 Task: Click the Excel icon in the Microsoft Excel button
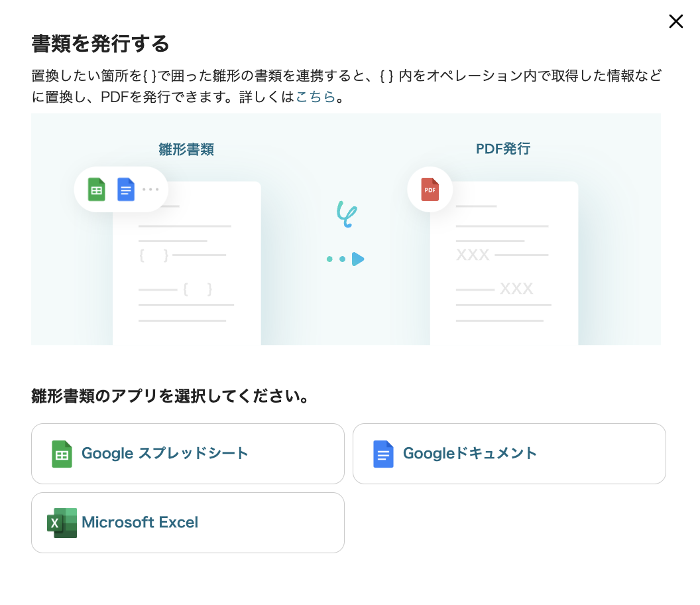click(62, 523)
